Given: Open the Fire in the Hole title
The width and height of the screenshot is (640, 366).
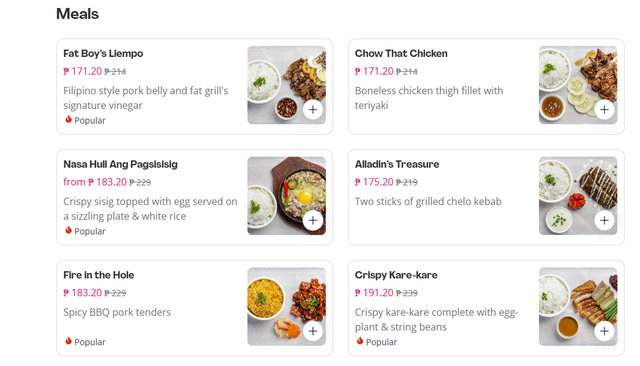Looking at the screenshot, I should click(x=99, y=275).
